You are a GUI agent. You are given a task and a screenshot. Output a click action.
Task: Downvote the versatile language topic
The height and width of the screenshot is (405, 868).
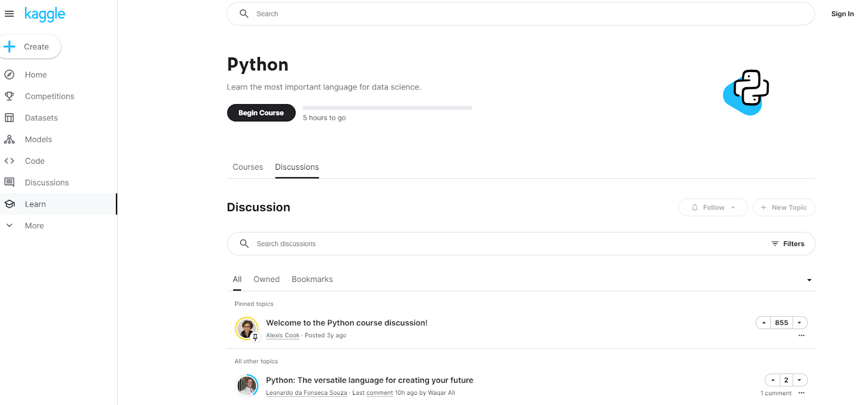point(800,380)
